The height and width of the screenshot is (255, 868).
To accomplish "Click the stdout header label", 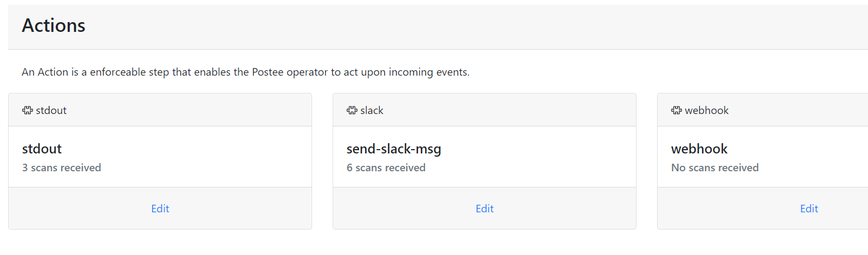I will point(51,110).
